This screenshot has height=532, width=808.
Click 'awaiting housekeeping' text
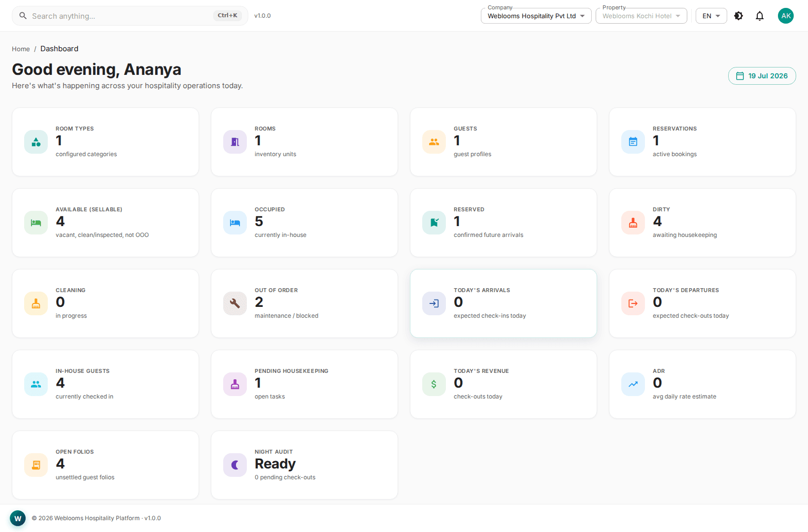685,235
